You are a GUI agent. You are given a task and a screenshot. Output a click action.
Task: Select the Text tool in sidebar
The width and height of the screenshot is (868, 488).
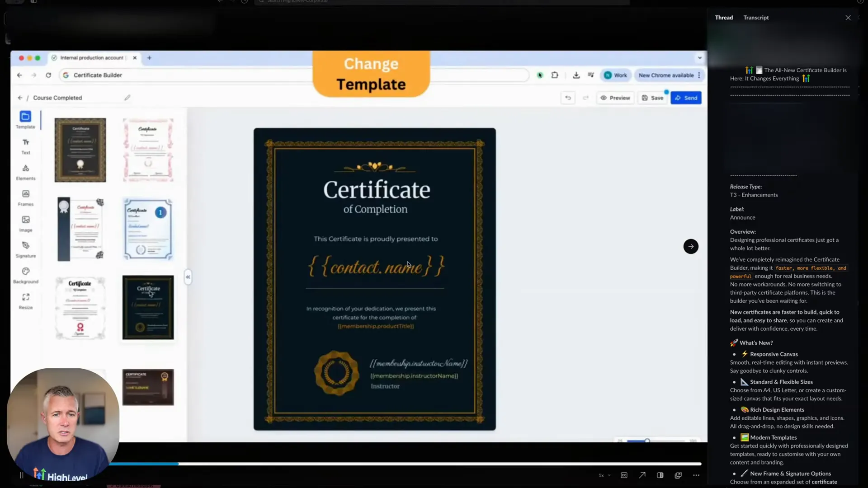[x=26, y=146]
